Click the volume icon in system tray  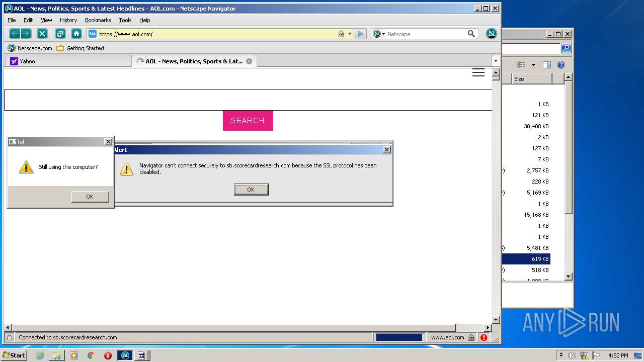(572, 355)
